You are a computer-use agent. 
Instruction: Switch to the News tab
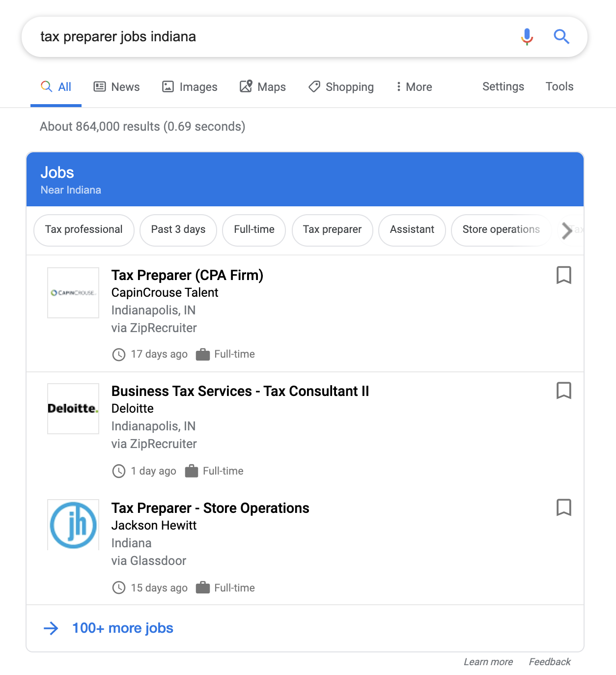tap(117, 87)
